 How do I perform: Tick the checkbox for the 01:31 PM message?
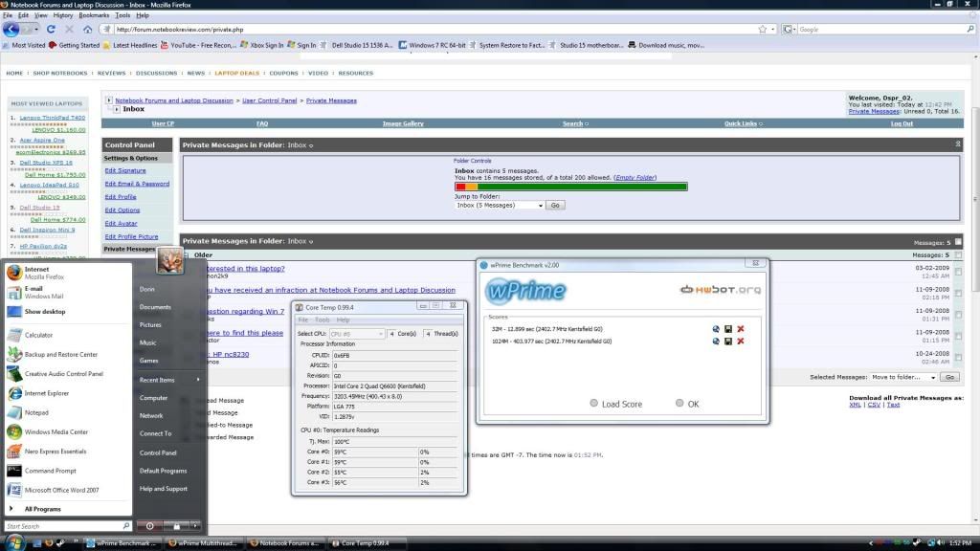(x=958, y=315)
